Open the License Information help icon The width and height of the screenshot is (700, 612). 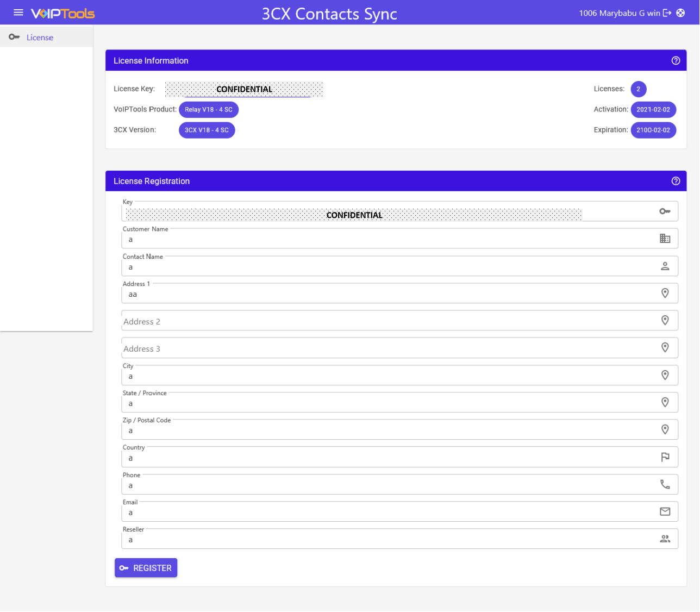pyautogui.click(x=676, y=60)
